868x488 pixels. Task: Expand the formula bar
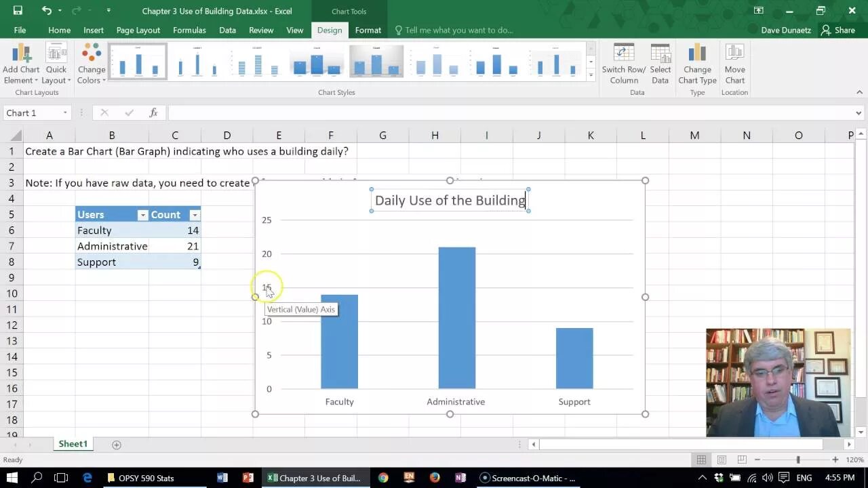click(859, 113)
